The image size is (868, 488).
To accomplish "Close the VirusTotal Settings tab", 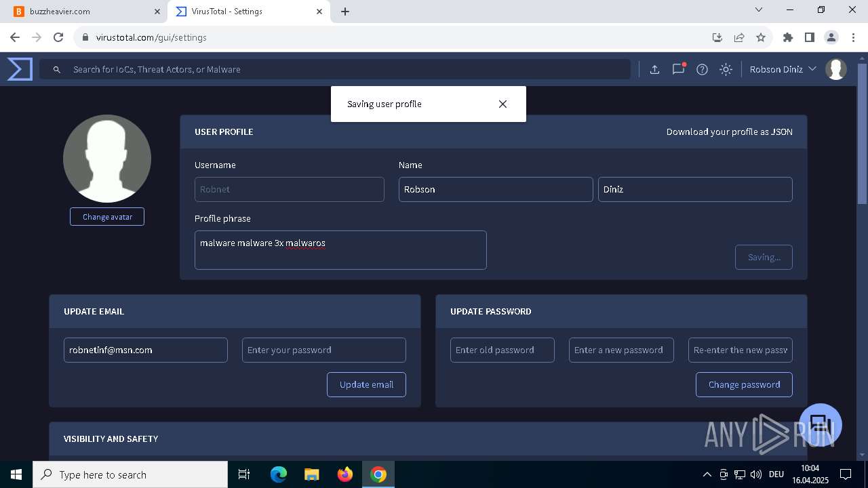I will pos(319,12).
